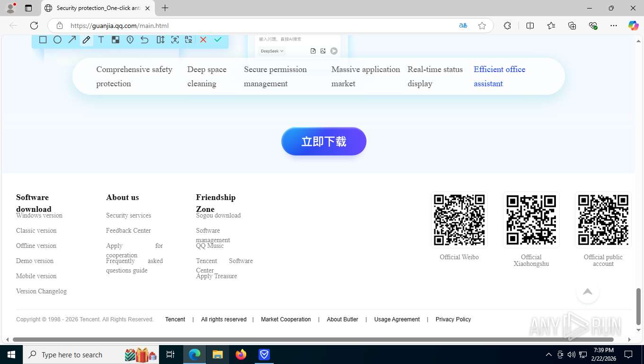Open the Favorites list icon
The image size is (644, 364).
click(551, 26)
